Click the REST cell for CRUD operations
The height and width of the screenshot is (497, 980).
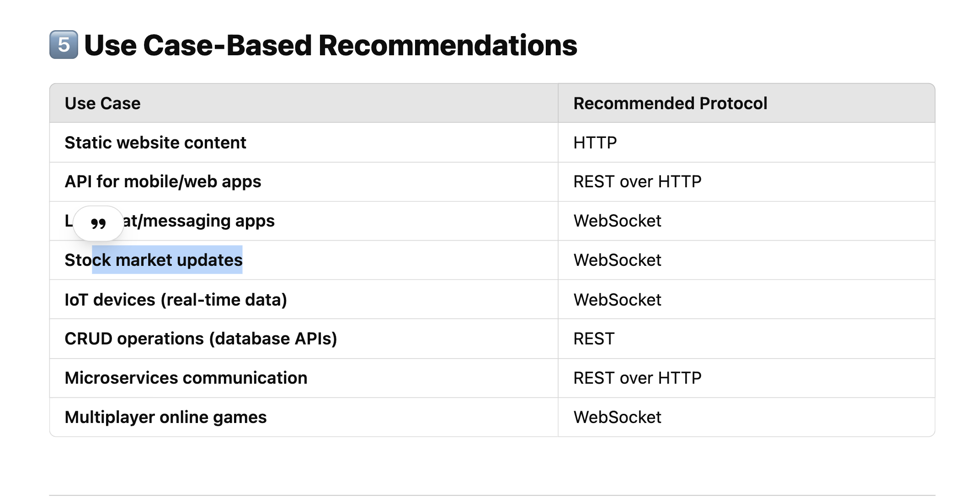[594, 339]
